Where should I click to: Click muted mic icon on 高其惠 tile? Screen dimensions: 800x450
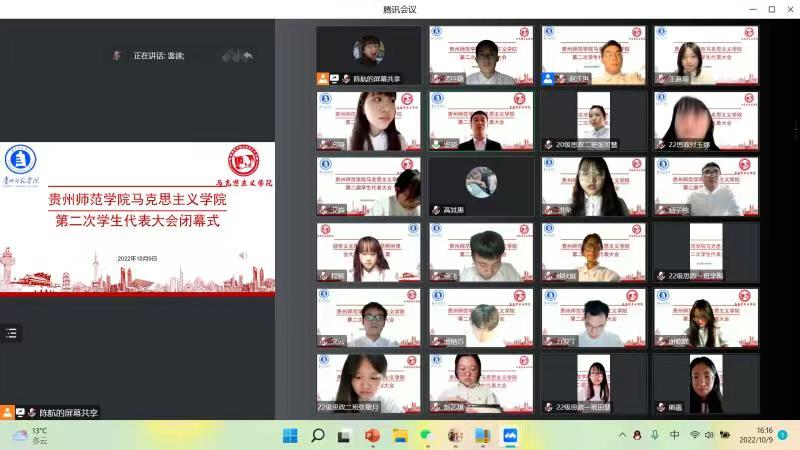pyautogui.click(x=436, y=210)
